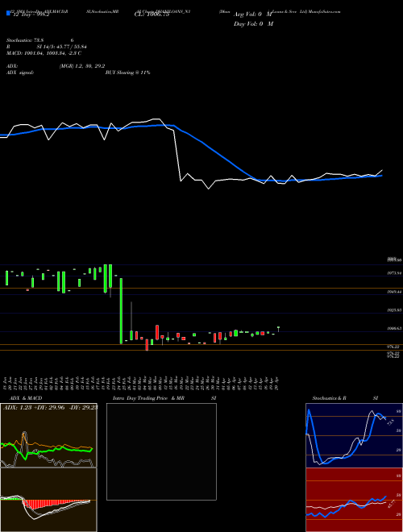Click the 'ADX: 1.23 +DY: 29.96' readout

pos(34,407)
